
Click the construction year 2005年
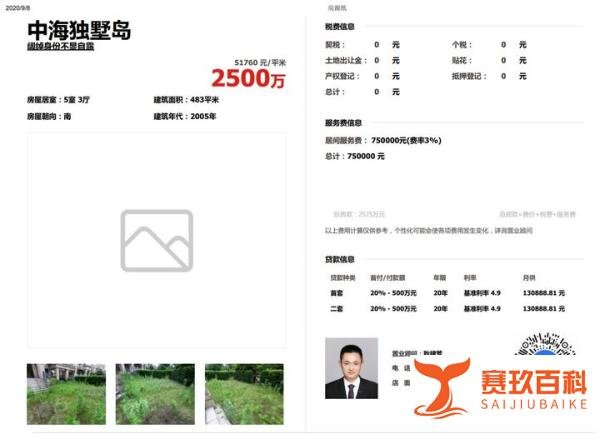coord(203,116)
